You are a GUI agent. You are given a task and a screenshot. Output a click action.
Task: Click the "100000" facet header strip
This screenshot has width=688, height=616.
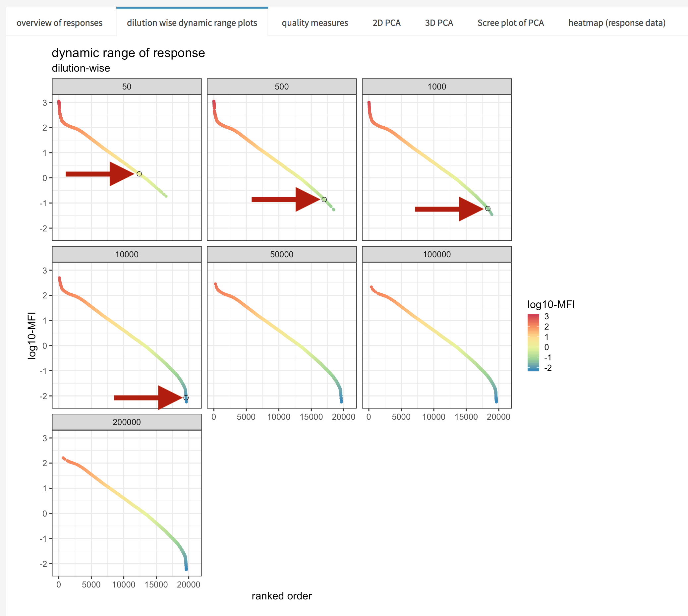[x=437, y=254]
